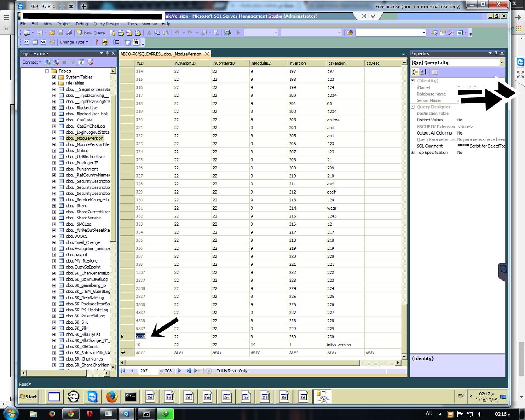525x420 pixels.
Task: Click the wrench and hammer toolbar icon
Action: pyautogui.click(x=451, y=33)
